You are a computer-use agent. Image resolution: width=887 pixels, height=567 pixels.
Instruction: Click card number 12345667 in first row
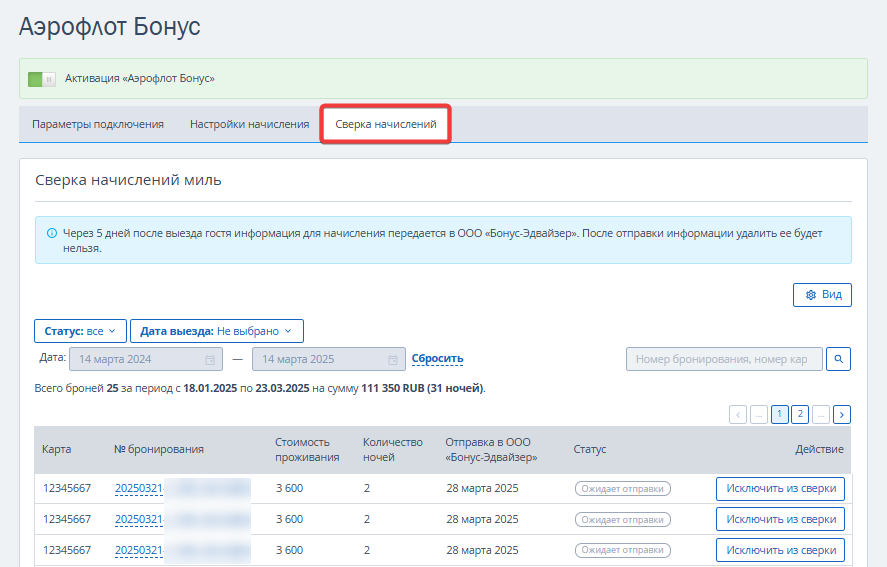pyautogui.click(x=67, y=488)
